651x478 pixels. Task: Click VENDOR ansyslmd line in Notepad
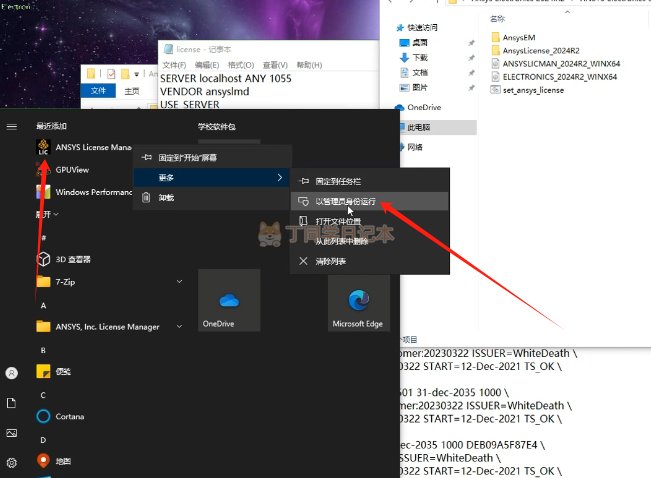pos(205,91)
